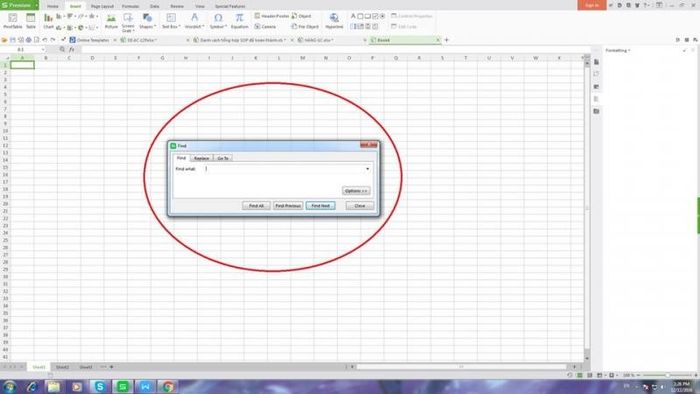Expand the Shapes dropdown gallery
Screen dimensions: 700x394
tap(147, 21)
